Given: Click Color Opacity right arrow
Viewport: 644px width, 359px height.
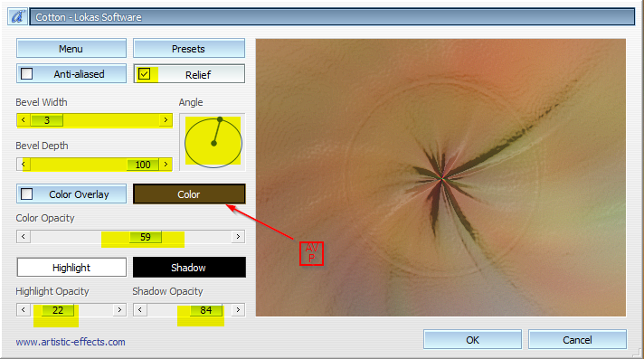Looking at the screenshot, I should (238, 237).
